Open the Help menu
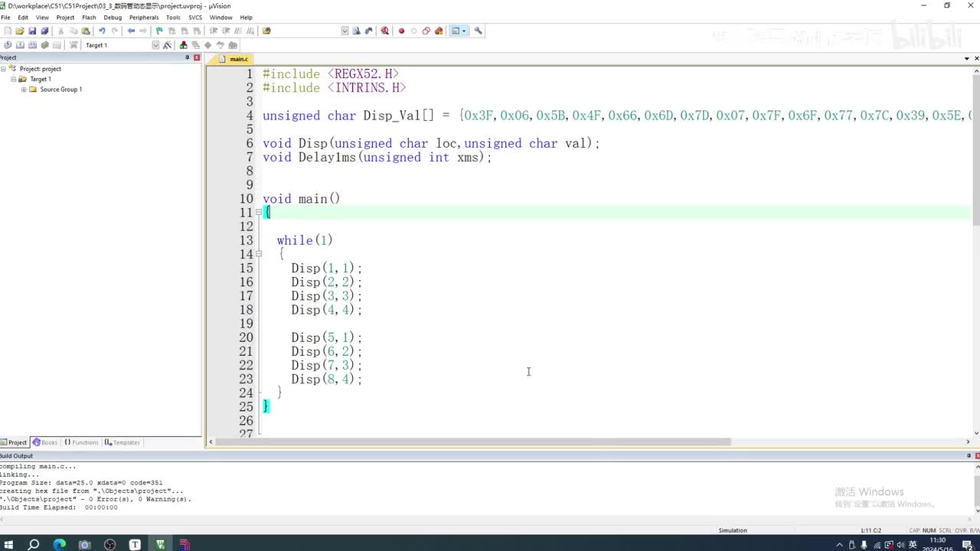The width and height of the screenshot is (980, 551). (246, 18)
